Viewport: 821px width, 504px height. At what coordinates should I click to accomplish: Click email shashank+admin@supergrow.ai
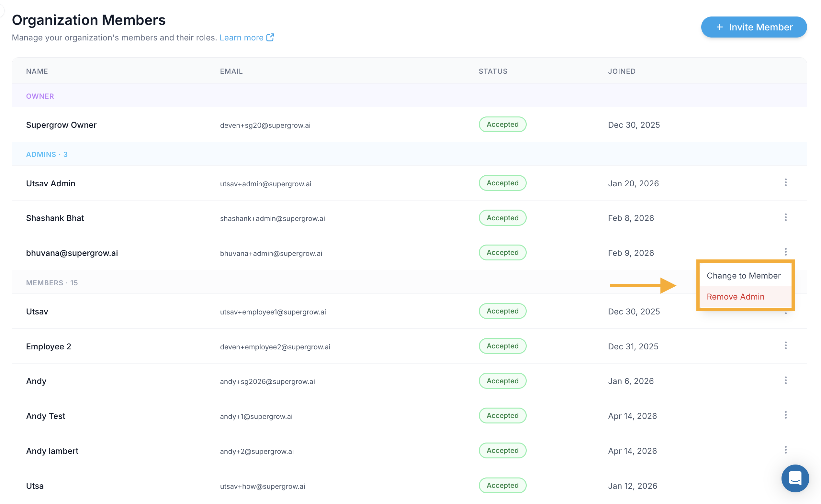[x=272, y=218]
